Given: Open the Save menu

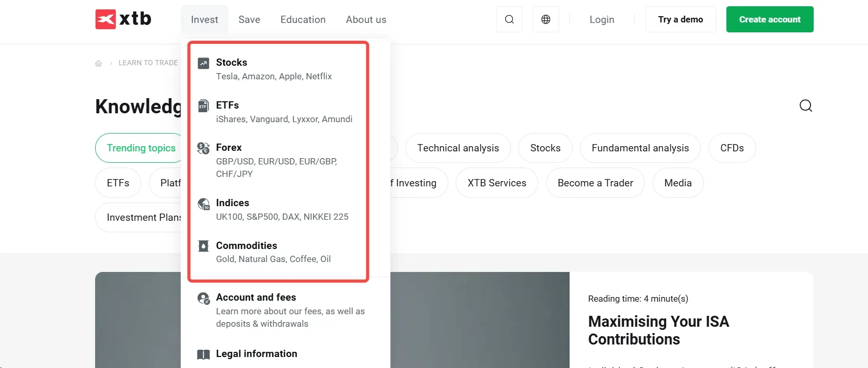Looking at the screenshot, I should pos(249,19).
